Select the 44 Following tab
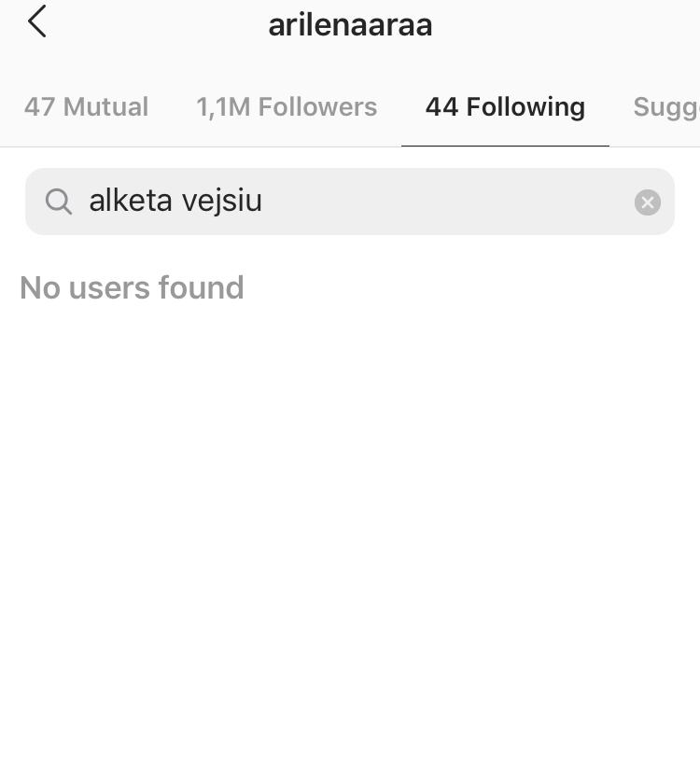Screen dimensions: 700x780 (x=505, y=107)
